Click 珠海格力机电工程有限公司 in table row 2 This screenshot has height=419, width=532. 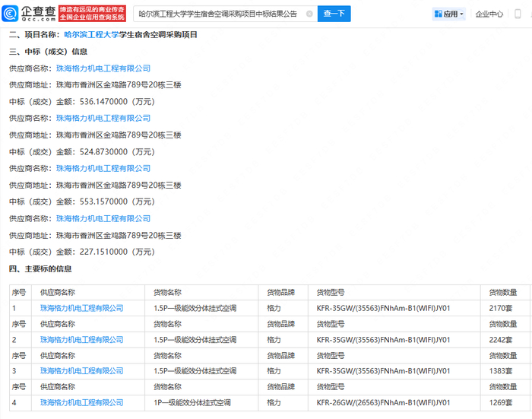(81, 339)
